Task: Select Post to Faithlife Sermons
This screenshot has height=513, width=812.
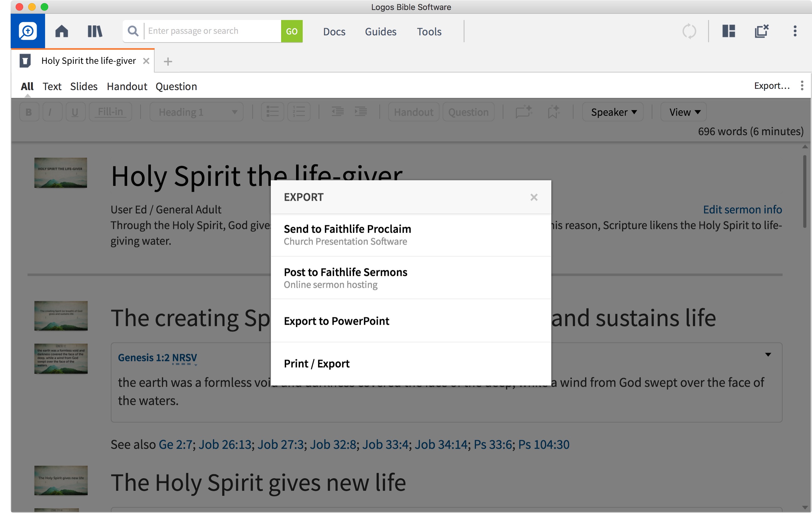Action: point(411,278)
